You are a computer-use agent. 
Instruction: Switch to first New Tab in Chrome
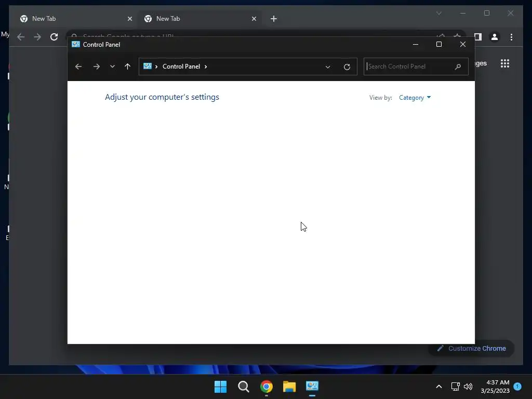(76, 19)
